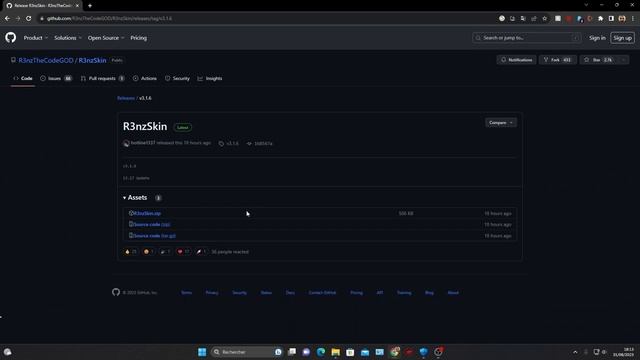Open footer Blog link
Image resolution: width=640 pixels, height=360 pixels.
[x=429, y=293]
